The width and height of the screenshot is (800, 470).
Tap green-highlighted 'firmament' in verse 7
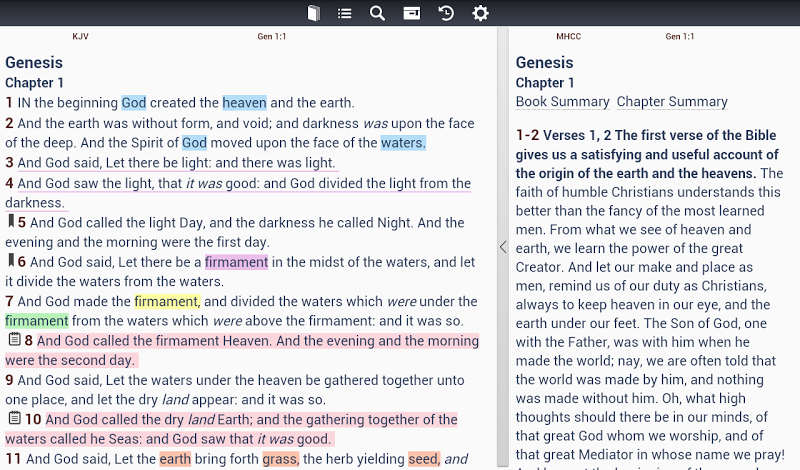pos(37,320)
